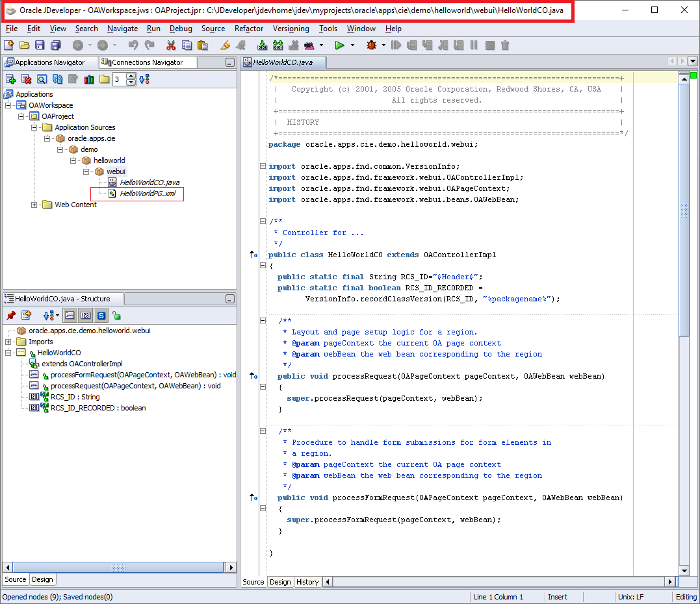The image size is (700, 604).
Task: Click the Make project icon
Action: (x=263, y=45)
